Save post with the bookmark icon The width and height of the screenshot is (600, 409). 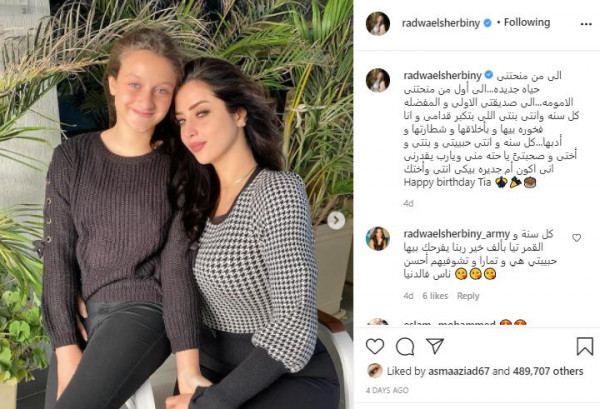585,346
